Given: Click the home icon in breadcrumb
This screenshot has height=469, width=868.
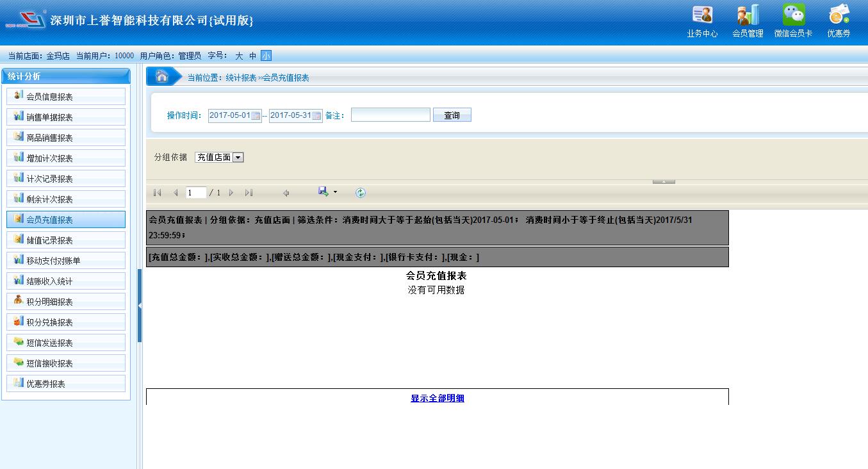Looking at the screenshot, I should (162, 77).
